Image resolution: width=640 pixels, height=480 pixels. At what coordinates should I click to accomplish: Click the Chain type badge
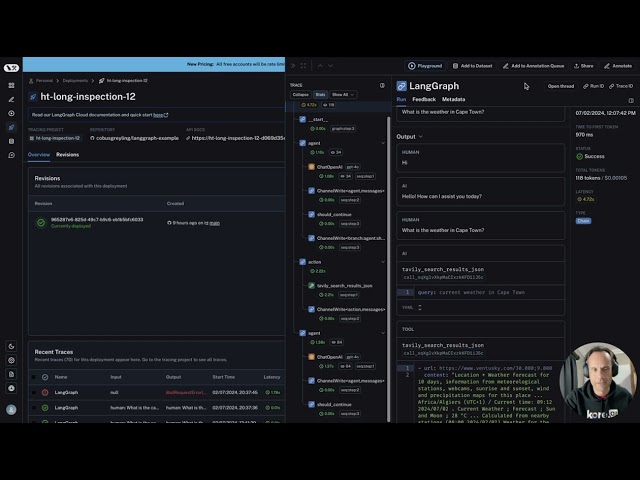[583, 221]
